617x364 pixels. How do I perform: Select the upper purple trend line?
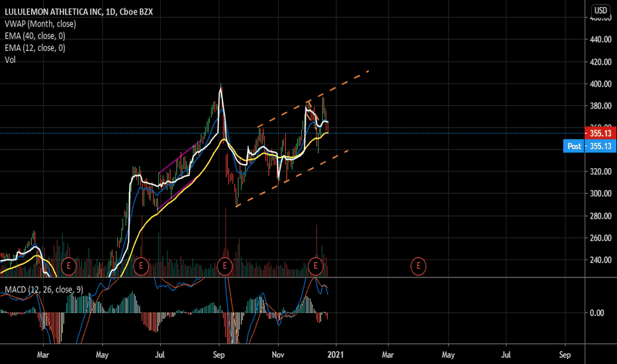point(180,158)
